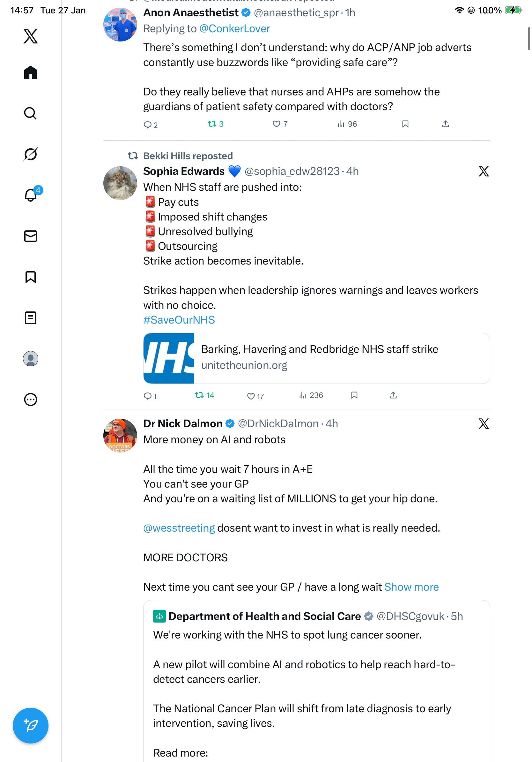The image size is (532, 762).
Task: Tap the compose new post button
Action: click(x=31, y=725)
